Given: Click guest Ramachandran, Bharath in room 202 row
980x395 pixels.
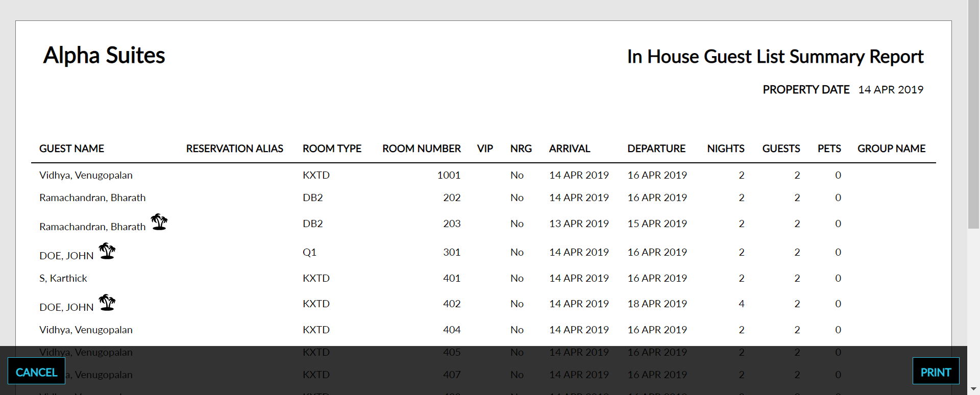Looking at the screenshot, I should click(x=92, y=197).
